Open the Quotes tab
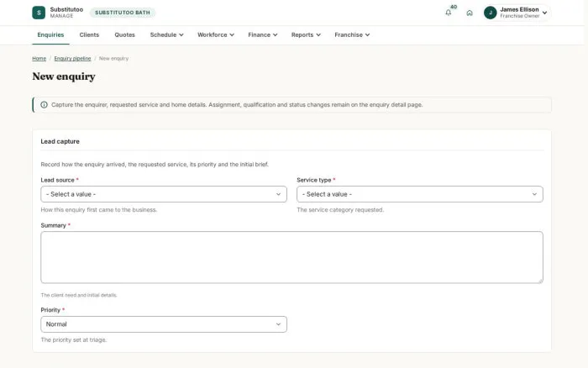The width and height of the screenshot is (588, 368). coord(124,35)
